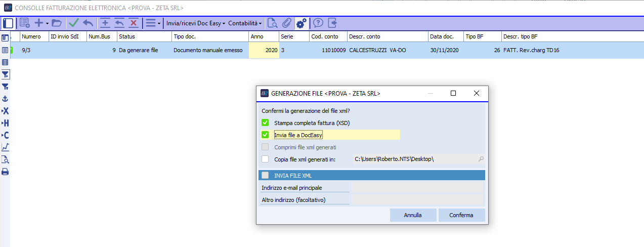The height and width of the screenshot is (247, 644).
Task: Click the 30/11/2020 date cell
Action: point(446,50)
